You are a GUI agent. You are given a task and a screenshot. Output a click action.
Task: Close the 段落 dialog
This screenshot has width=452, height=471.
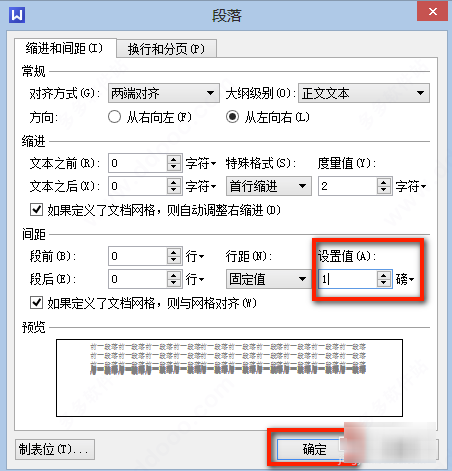(432, 12)
